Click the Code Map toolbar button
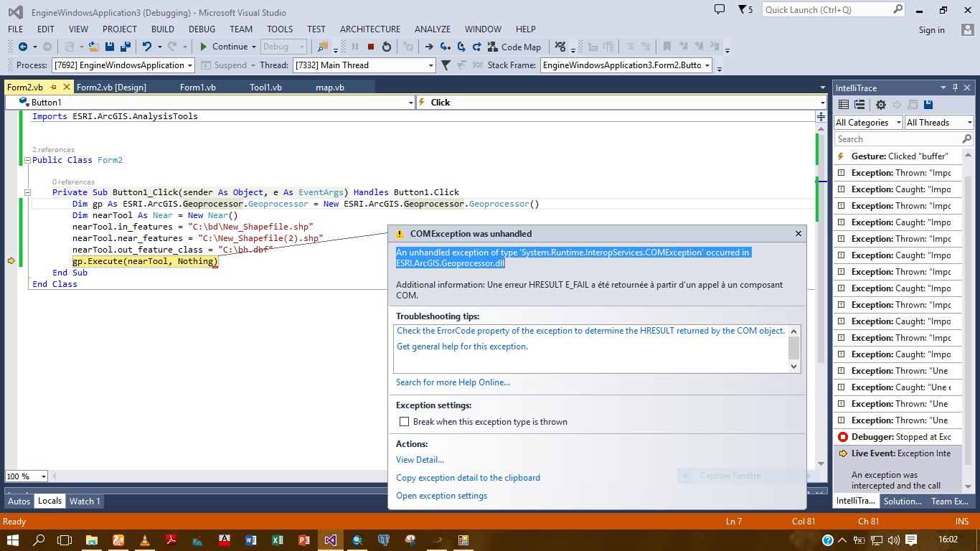 click(x=514, y=47)
